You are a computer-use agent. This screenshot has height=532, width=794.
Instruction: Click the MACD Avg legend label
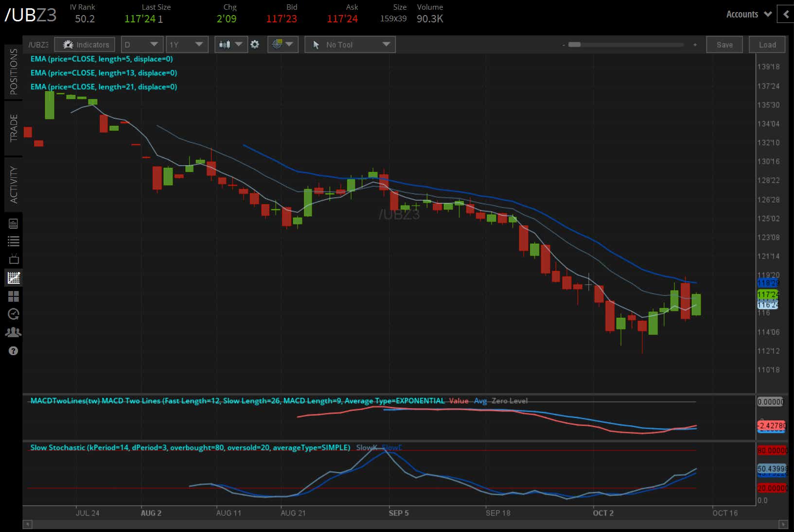coord(480,401)
